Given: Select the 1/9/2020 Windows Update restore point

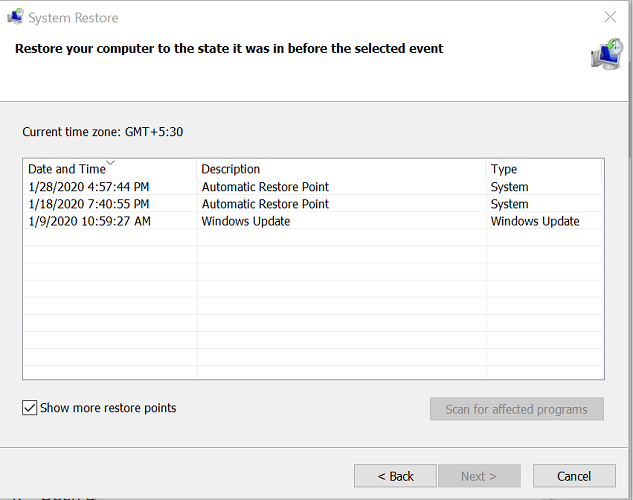Looking at the screenshot, I should (313, 221).
